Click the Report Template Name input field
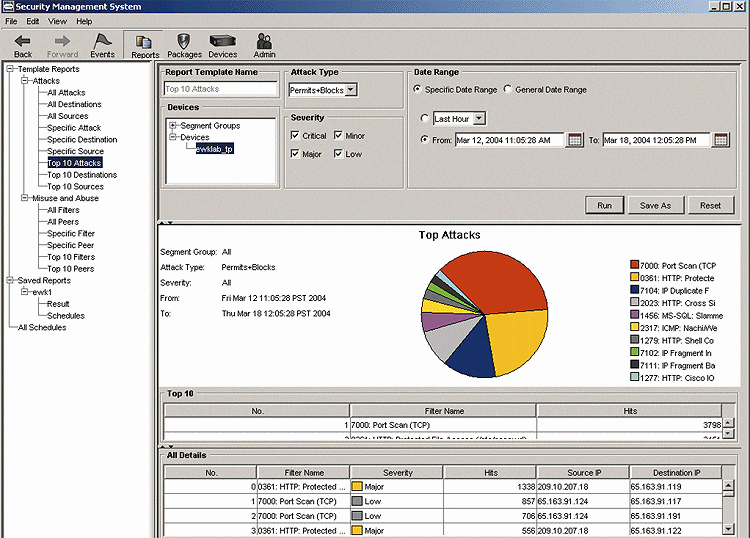The height and width of the screenshot is (538, 750). coord(220,90)
